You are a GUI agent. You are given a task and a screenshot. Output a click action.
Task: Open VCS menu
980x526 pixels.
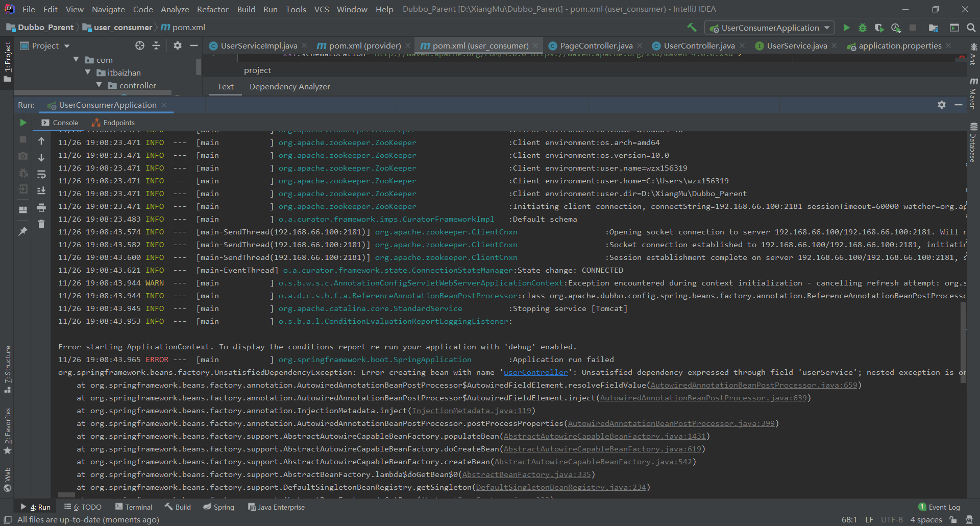tap(322, 9)
